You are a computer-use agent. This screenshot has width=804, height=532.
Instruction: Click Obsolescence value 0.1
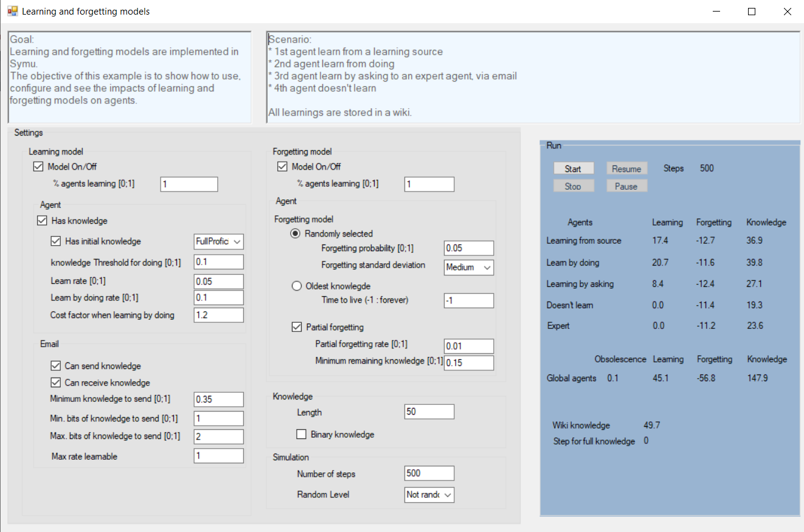point(612,378)
